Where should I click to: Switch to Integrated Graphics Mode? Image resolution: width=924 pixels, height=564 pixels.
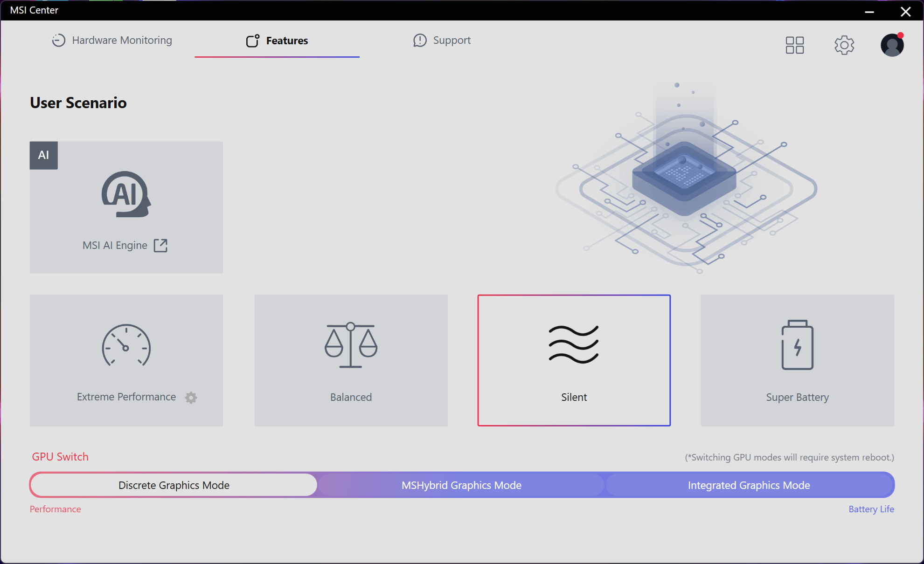(x=749, y=485)
